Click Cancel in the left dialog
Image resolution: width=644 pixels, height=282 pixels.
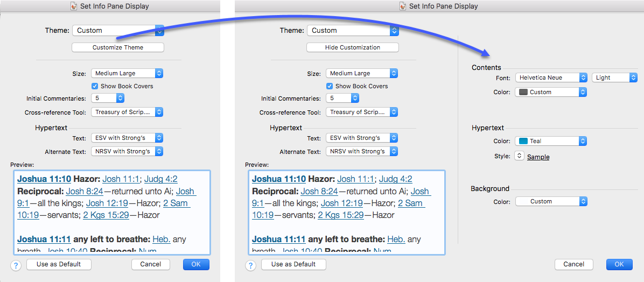pos(151,264)
